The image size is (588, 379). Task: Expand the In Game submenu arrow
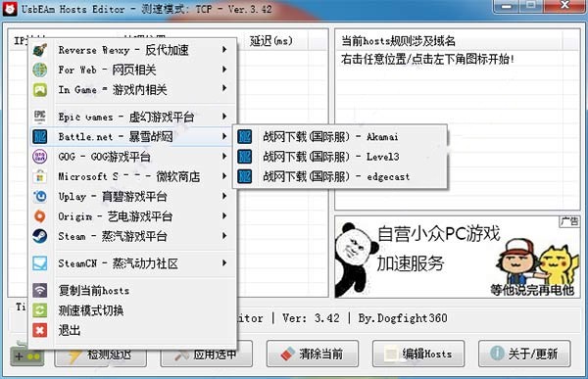(x=224, y=88)
